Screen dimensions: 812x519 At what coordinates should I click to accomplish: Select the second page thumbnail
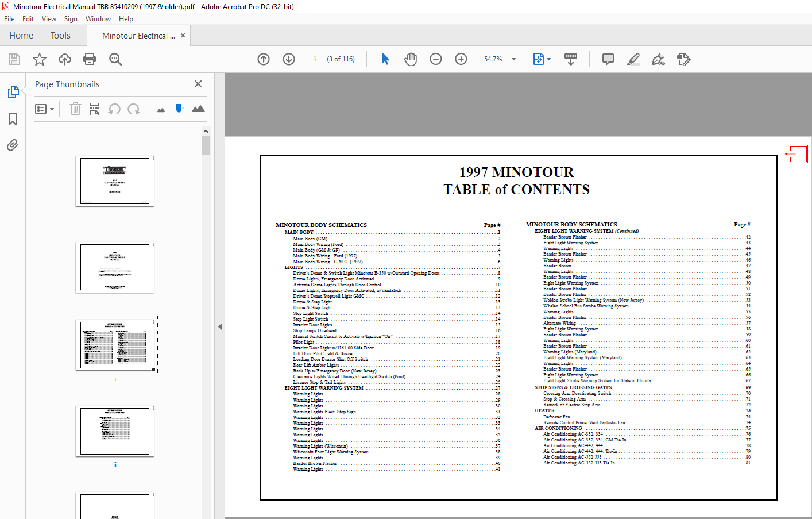click(x=115, y=267)
